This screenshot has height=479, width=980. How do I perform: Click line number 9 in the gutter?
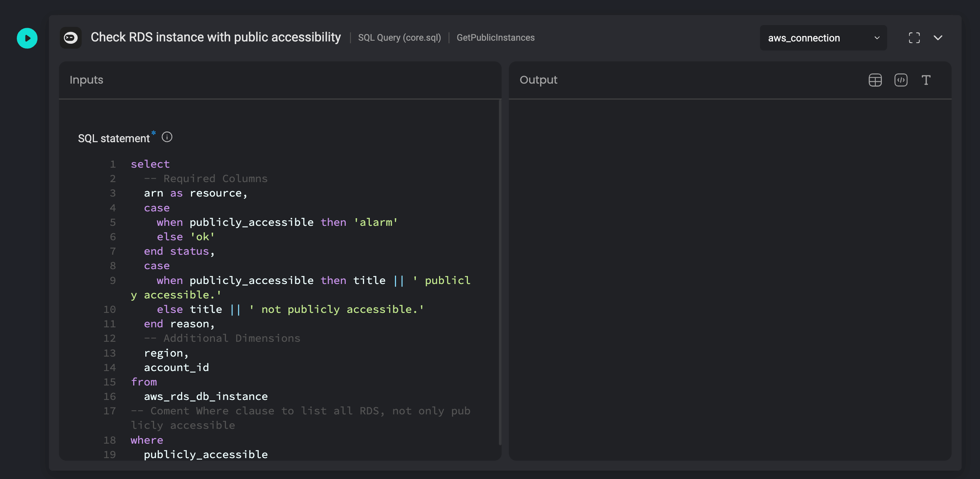pyautogui.click(x=113, y=281)
